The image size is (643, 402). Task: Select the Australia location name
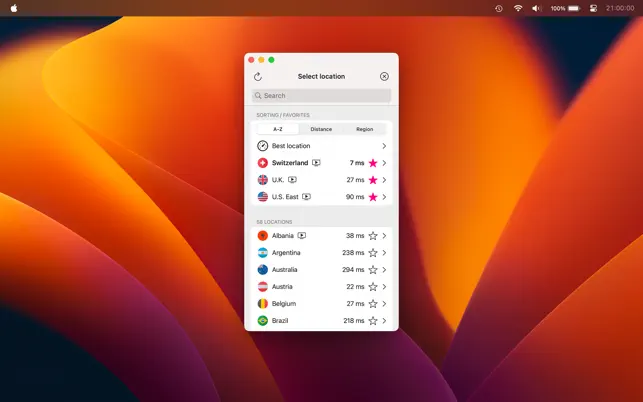284,270
